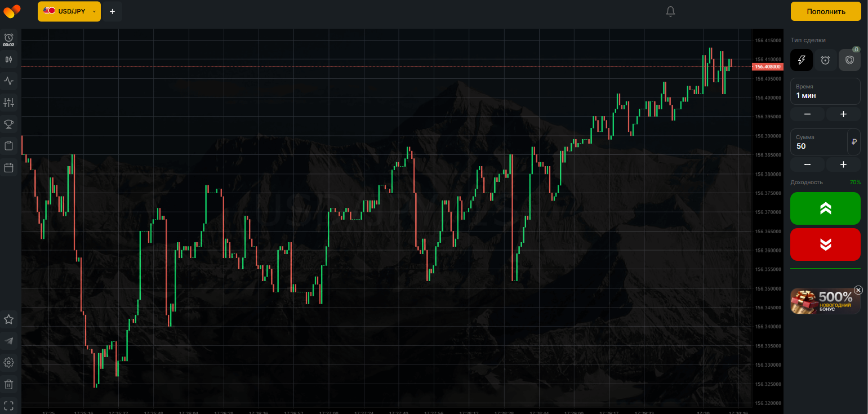The image size is (868, 414).
Task: Change chart type with candlestick icon
Action: pyautogui.click(x=8, y=59)
